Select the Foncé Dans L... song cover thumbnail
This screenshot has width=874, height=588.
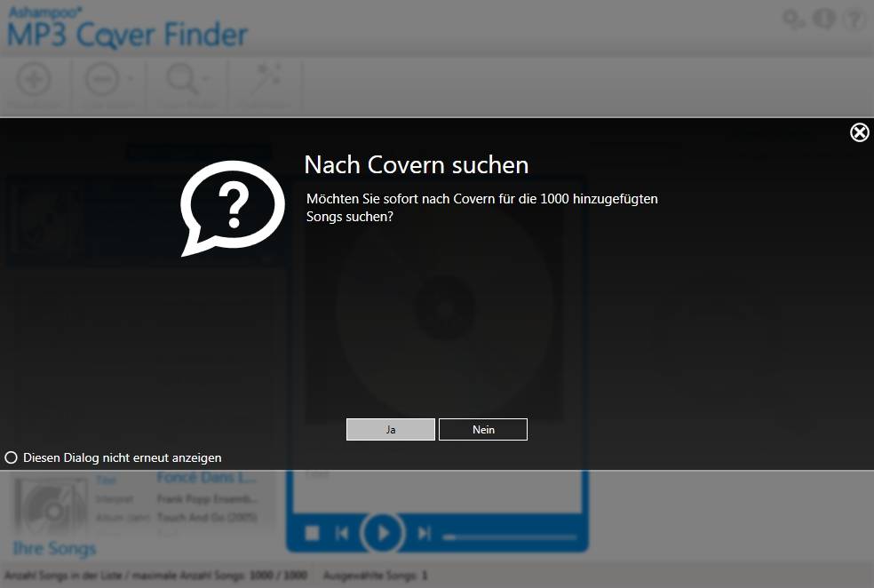[x=51, y=506]
